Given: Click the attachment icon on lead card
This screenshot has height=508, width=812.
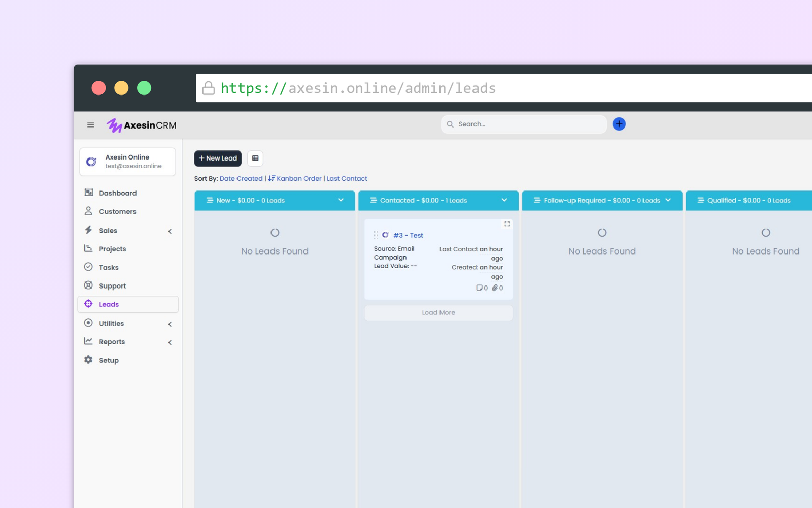Looking at the screenshot, I should coord(495,288).
